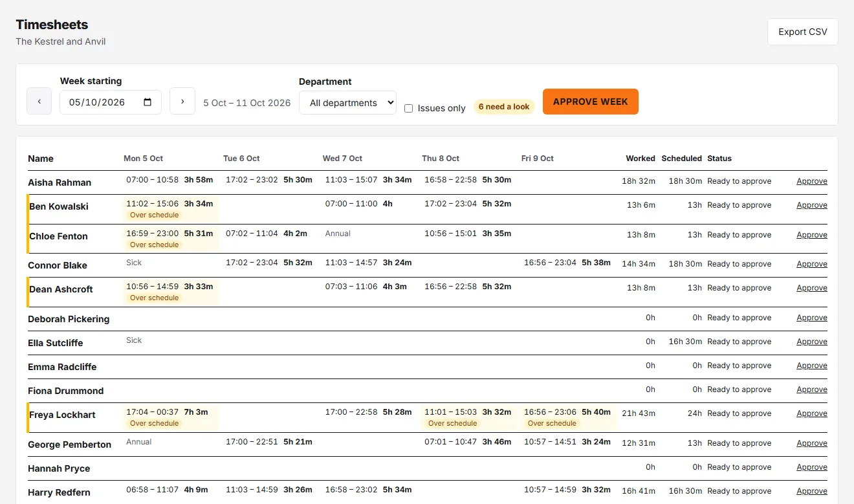Approve Fiona Drummond's timesheet
Image resolution: width=854 pixels, height=504 pixels.
click(x=811, y=389)
